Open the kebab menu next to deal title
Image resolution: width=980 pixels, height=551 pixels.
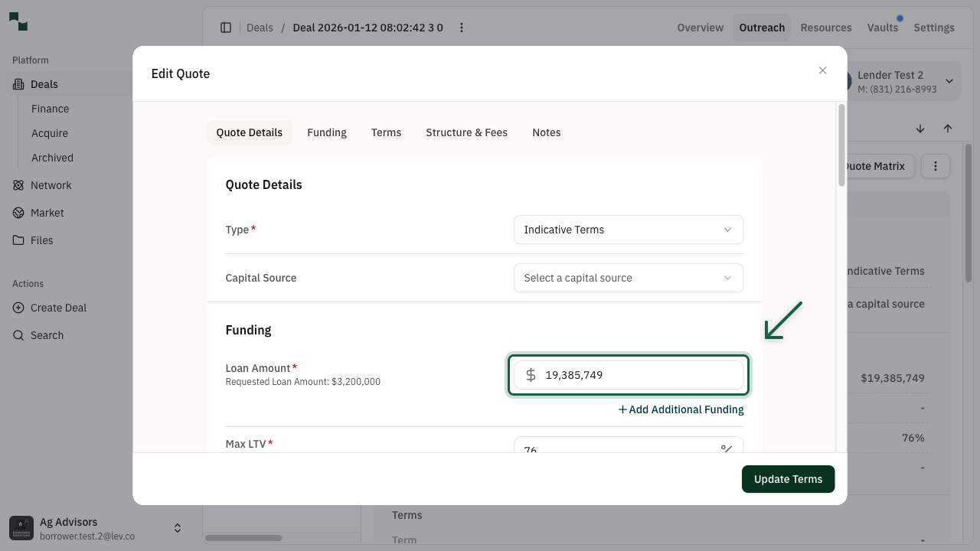point(461,27)
